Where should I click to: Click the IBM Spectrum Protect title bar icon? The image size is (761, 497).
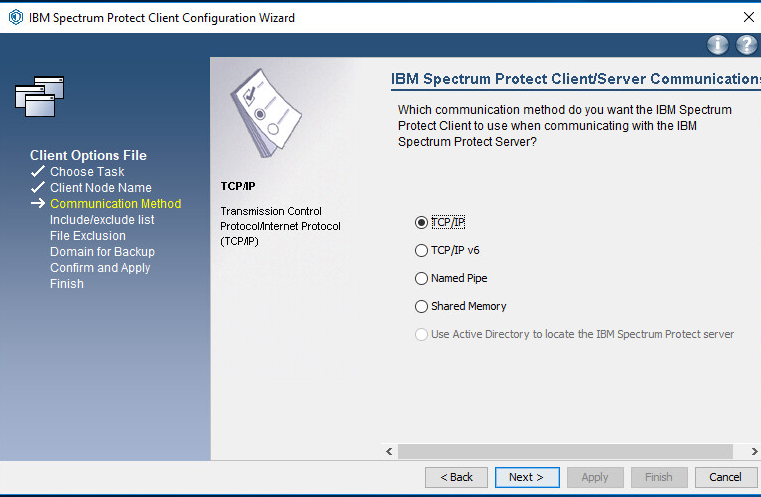coord(15,17)
